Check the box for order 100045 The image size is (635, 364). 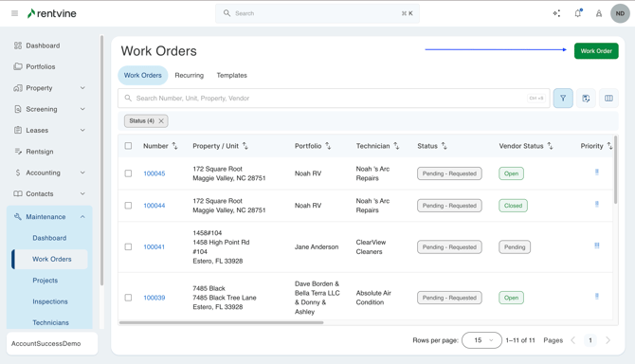(x=128, y=173)
